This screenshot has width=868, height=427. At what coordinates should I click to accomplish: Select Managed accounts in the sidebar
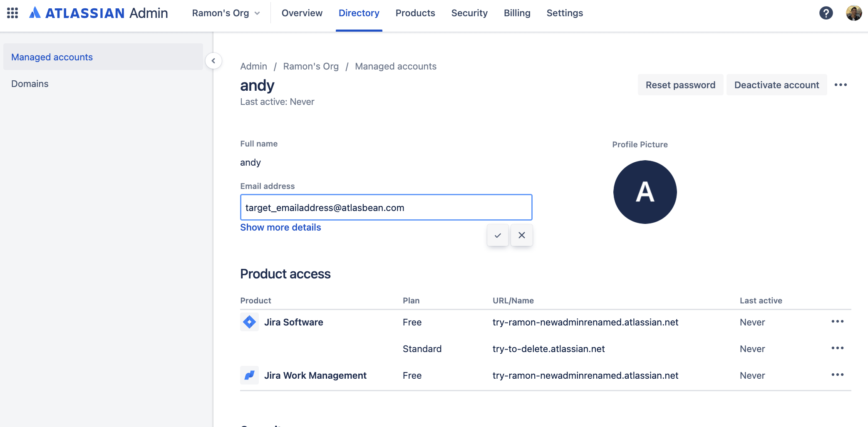[x=103, y=57]
